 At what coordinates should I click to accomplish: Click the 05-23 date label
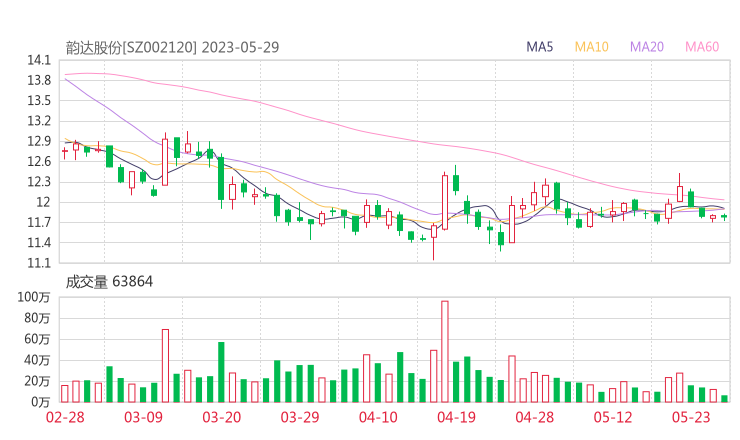point(691,417)
